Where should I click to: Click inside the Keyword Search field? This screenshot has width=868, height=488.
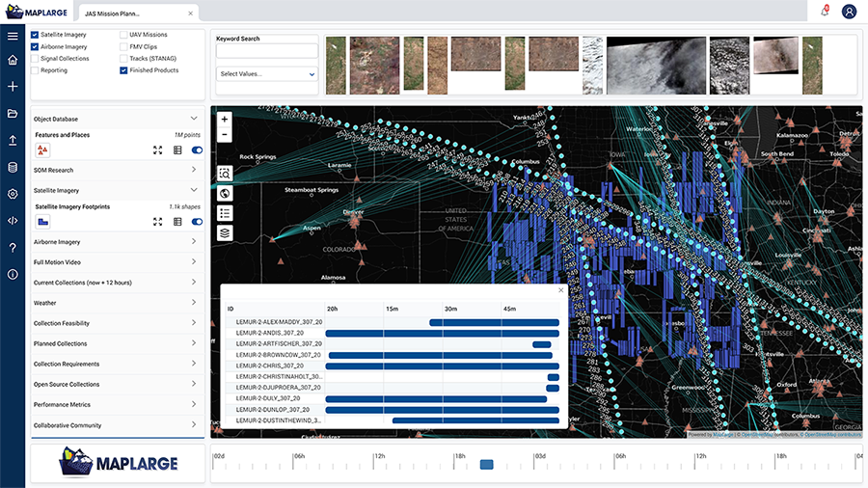tap(267, 51)
